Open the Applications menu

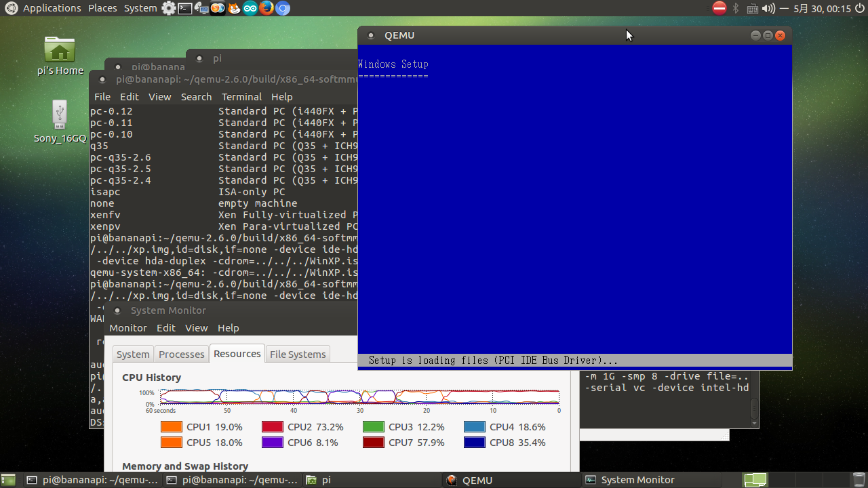pyautogui.click(x=52, y=8)
